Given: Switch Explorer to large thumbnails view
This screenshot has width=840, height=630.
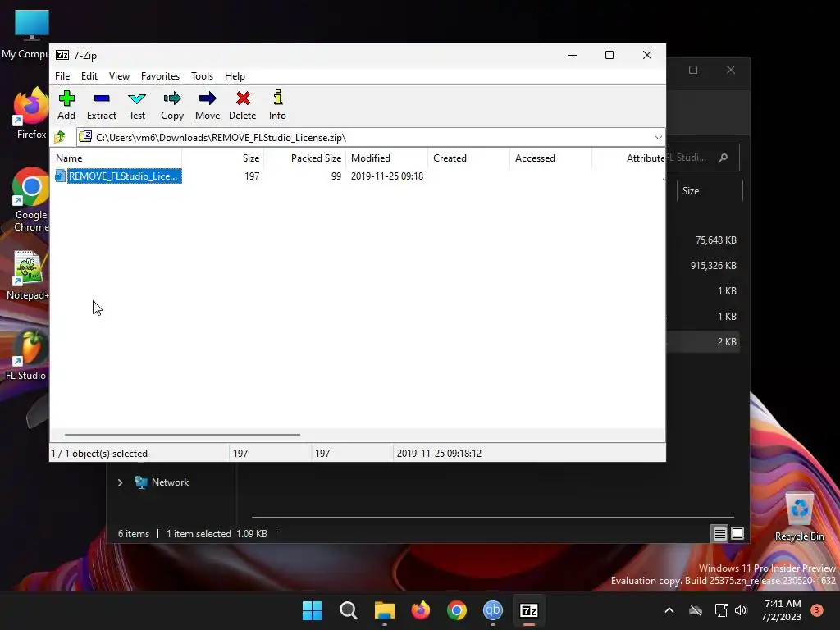Looking at the screenshot, I should point(737,533).
